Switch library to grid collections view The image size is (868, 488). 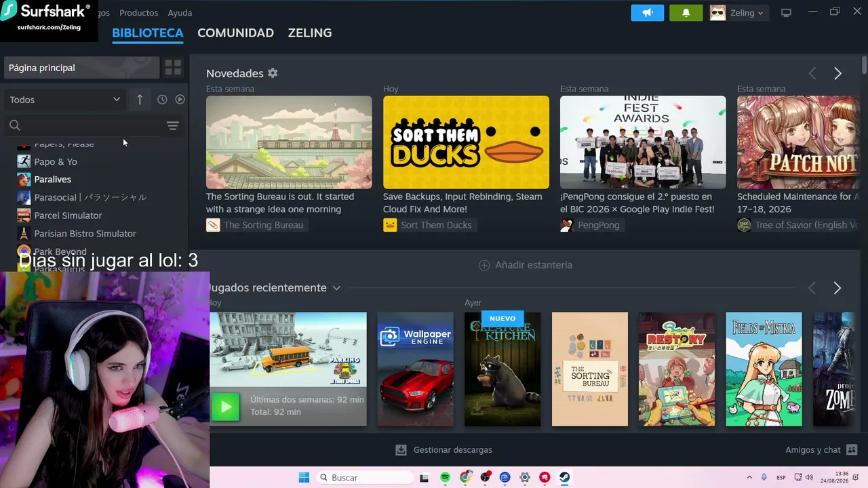click(173, 68)
